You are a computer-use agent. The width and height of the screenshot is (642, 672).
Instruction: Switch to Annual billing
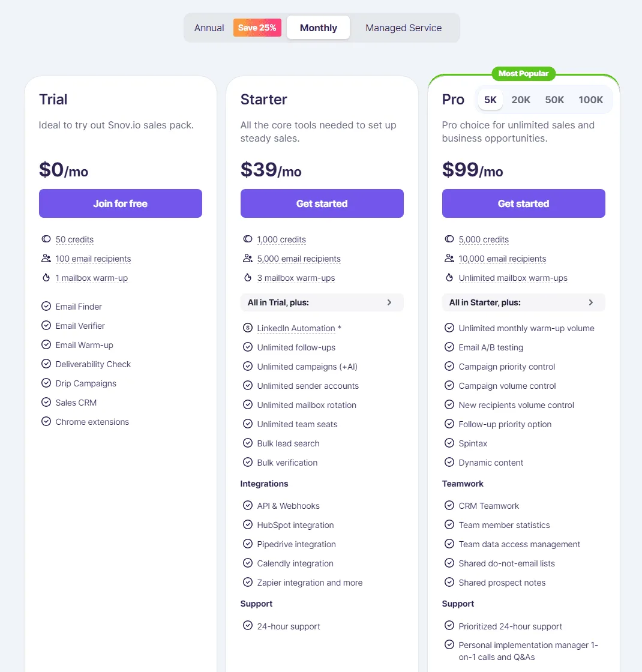tap(209, 28)
